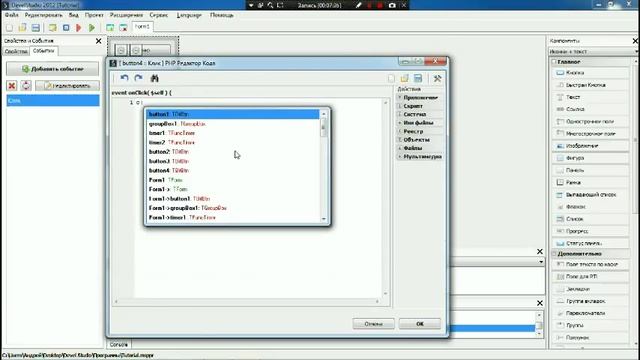
Task: Choose groupBox1 in autocomplete list
Action: 233,124
